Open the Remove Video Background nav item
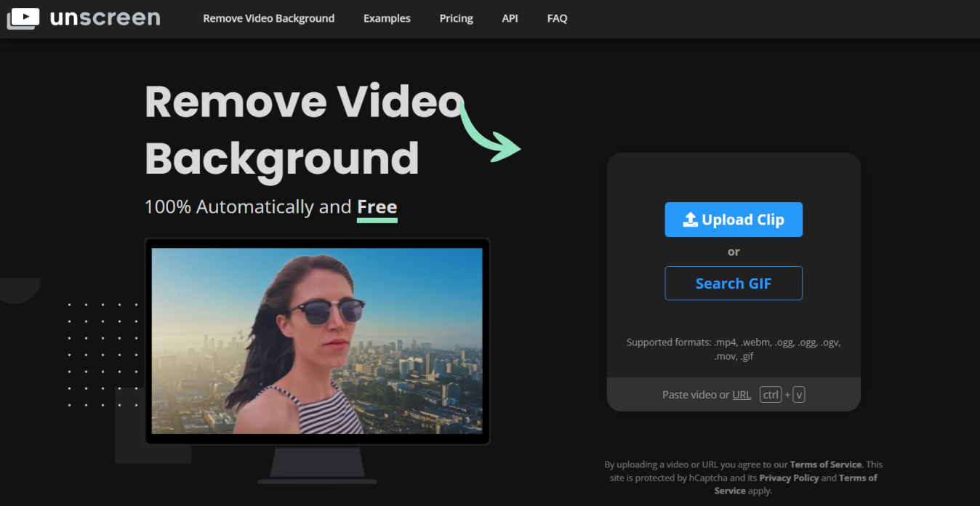The image size is (980, 506). coord(268,18)
